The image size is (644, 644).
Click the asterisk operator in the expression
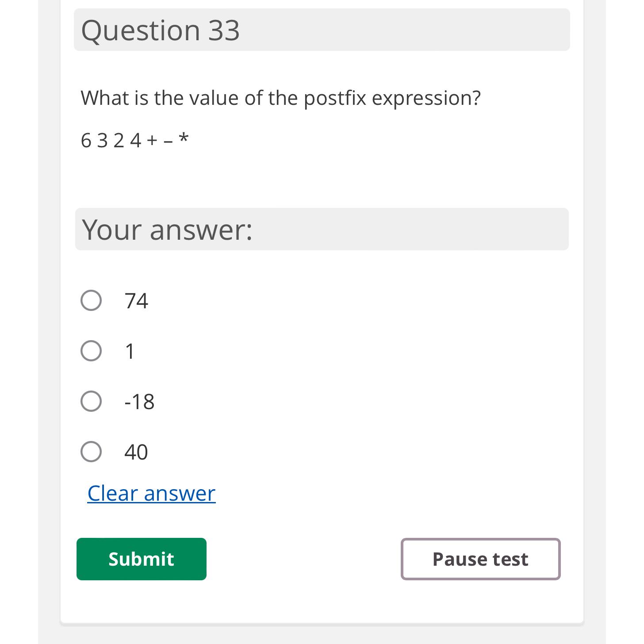pos(184,138)
